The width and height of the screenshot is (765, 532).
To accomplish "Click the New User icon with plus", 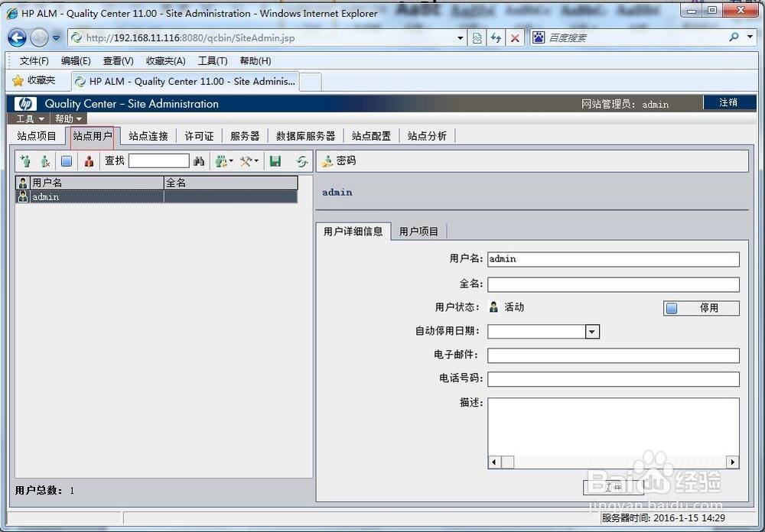I will click(x=25, y=161).
